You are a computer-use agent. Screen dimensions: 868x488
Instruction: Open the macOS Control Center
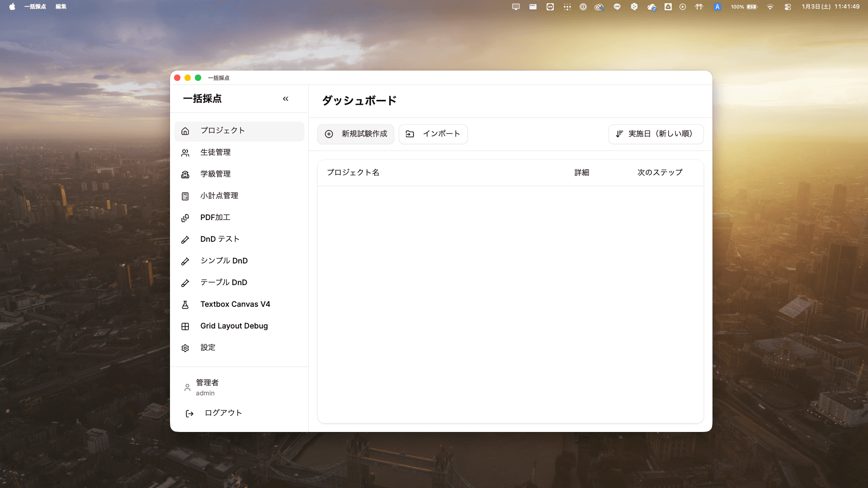(788, 7)
